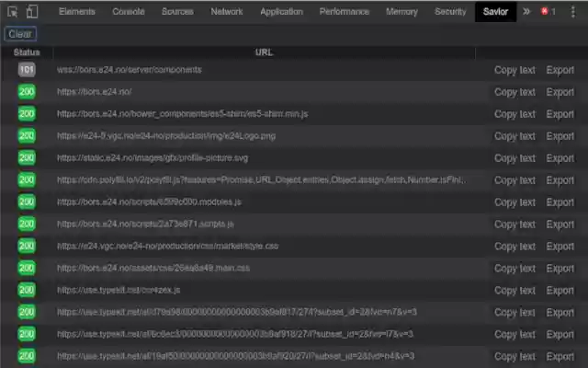This screenshot has height=368, width=588.
Task: Click the red error count indicator
Action: point(548,12)
